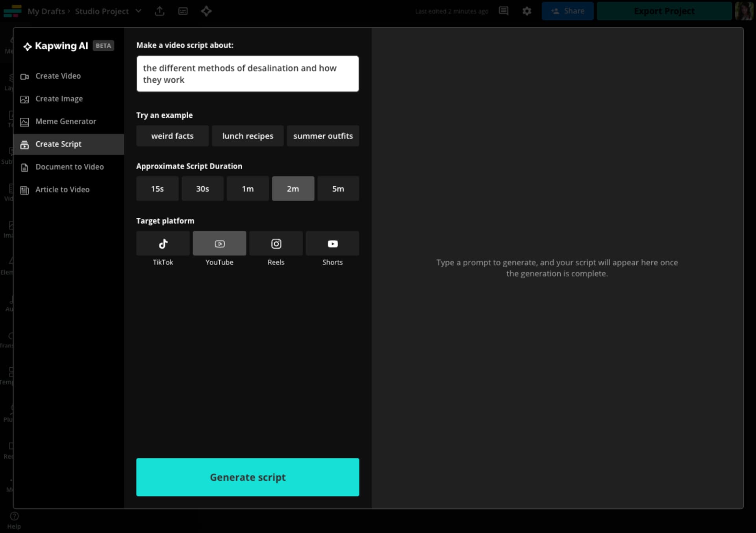The image size is (756, 533).
Task: Open Article to Video section
Action: click(x=62, y=190)
